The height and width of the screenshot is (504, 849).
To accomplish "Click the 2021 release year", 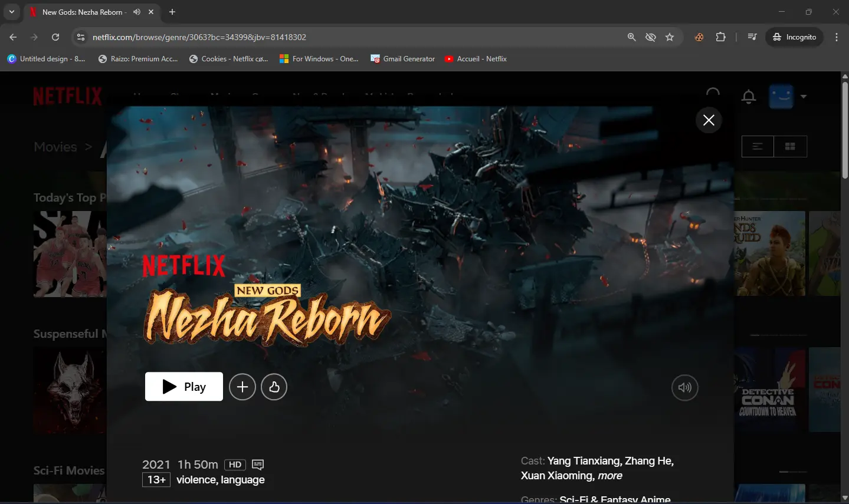I will [156, 465].
